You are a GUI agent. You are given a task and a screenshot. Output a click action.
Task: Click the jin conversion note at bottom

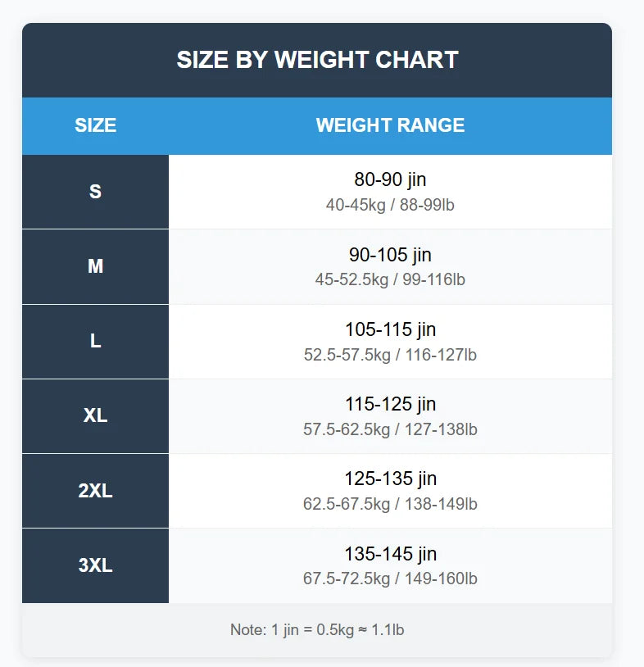coord(317,630)
